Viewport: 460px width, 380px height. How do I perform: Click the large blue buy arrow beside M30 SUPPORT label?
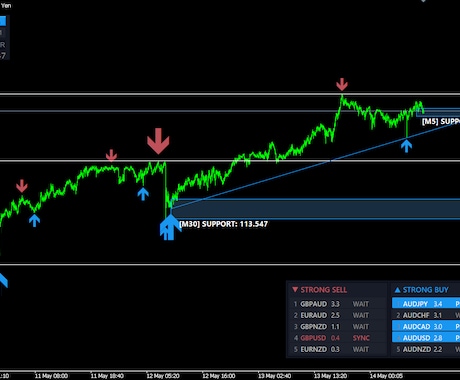[x=170, y=227]
